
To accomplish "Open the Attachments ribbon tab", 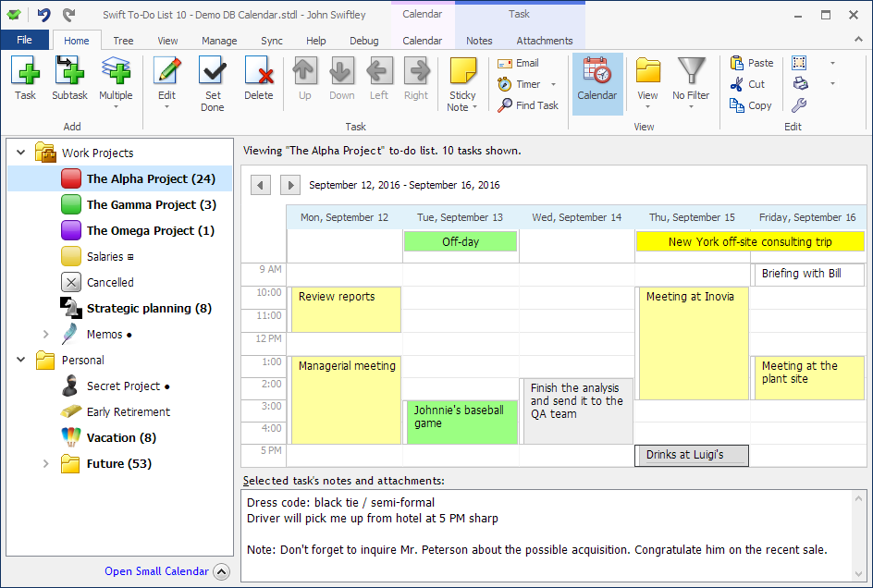I will click(x=545, y=41).
